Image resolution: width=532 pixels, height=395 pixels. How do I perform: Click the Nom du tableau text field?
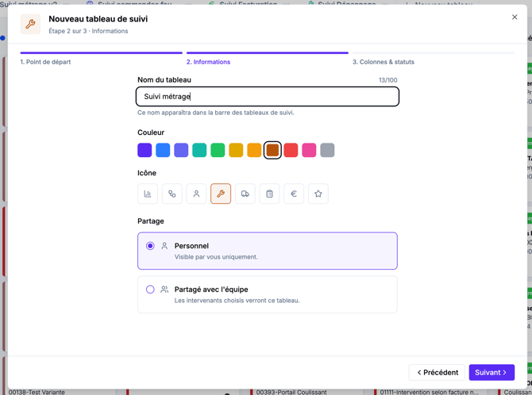point(268,97)
